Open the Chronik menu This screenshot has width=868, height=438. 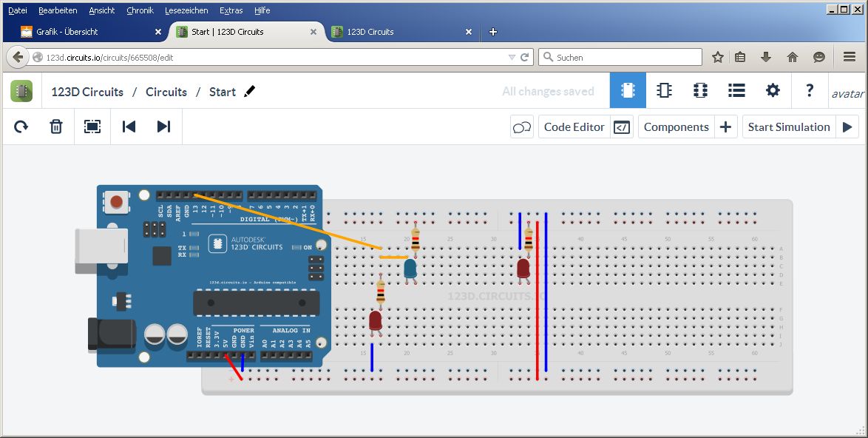pos(140,10)
